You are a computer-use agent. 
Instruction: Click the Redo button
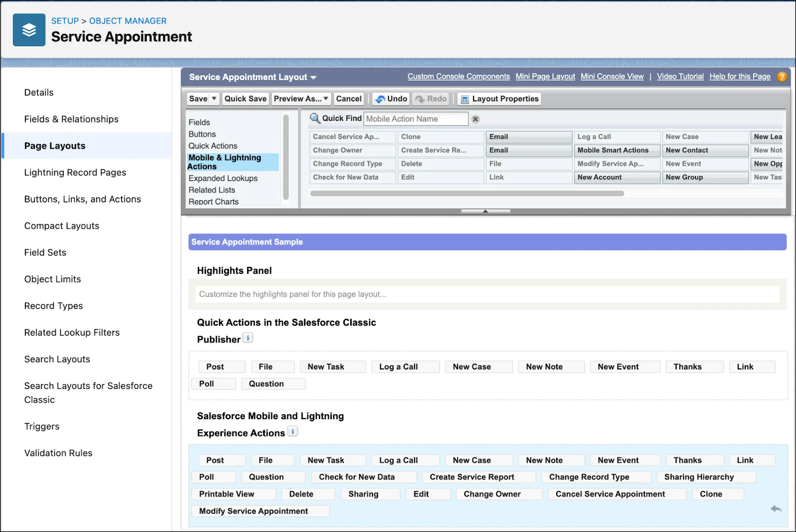pyautogui.click(x=431, y=98)
